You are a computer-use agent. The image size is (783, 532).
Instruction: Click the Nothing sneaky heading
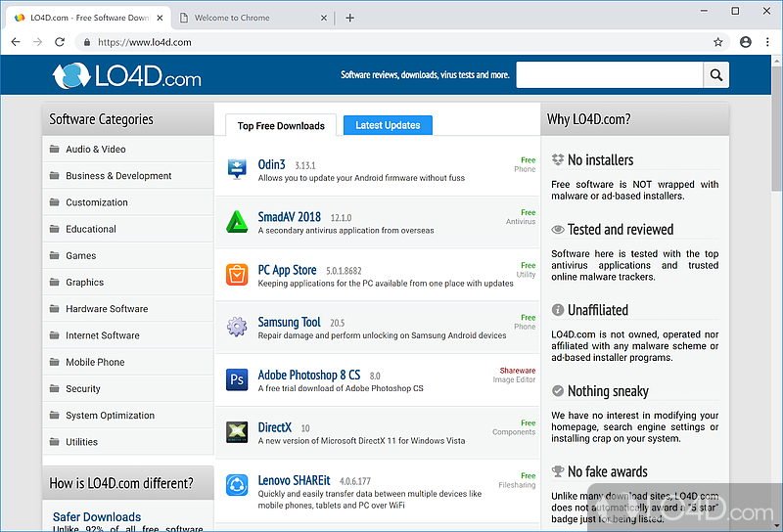coord(608,391)
